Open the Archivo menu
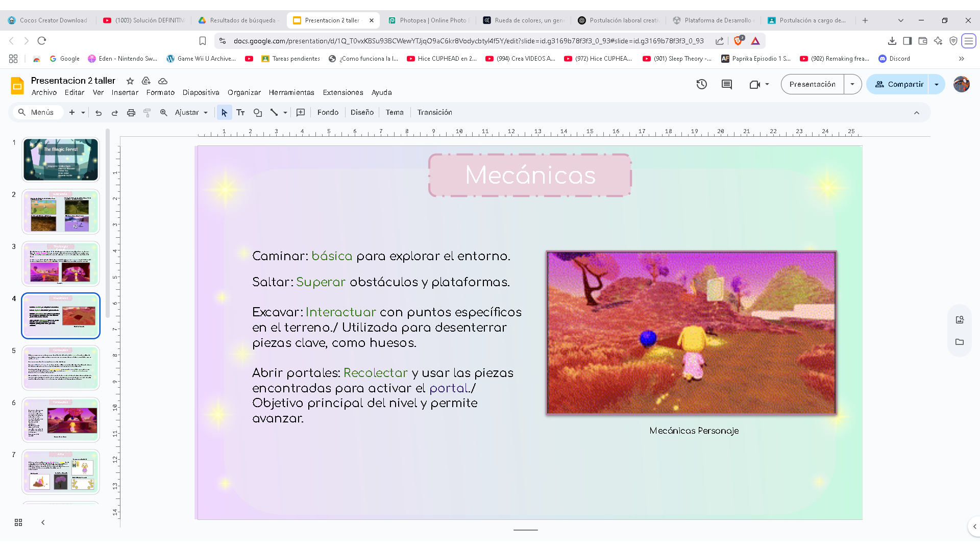 (x=44, y=92)
